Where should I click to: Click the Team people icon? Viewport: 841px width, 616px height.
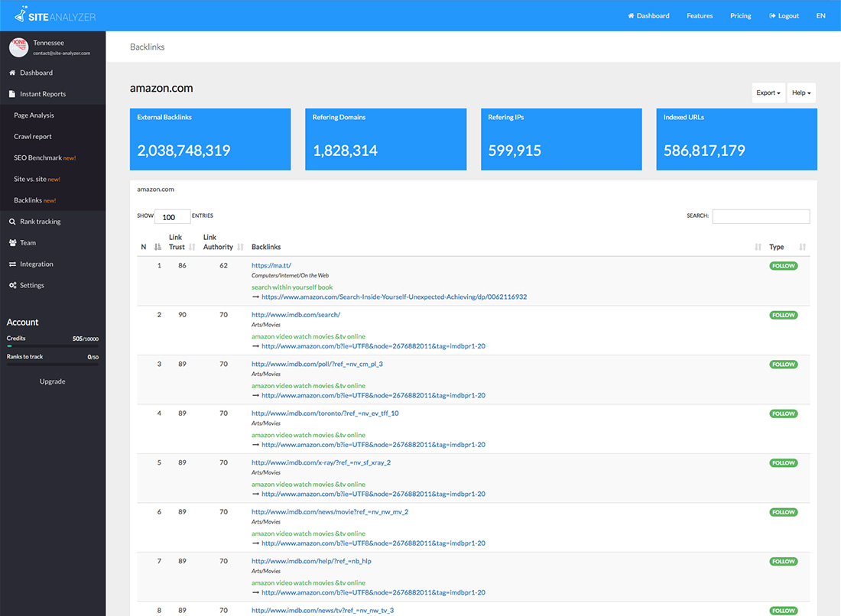12,243
